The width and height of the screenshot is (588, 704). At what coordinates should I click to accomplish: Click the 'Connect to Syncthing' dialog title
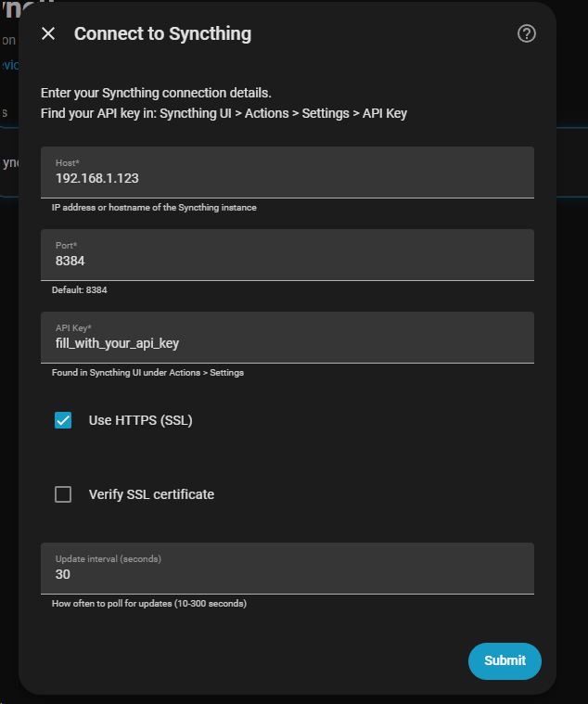[x=162, y=34]
